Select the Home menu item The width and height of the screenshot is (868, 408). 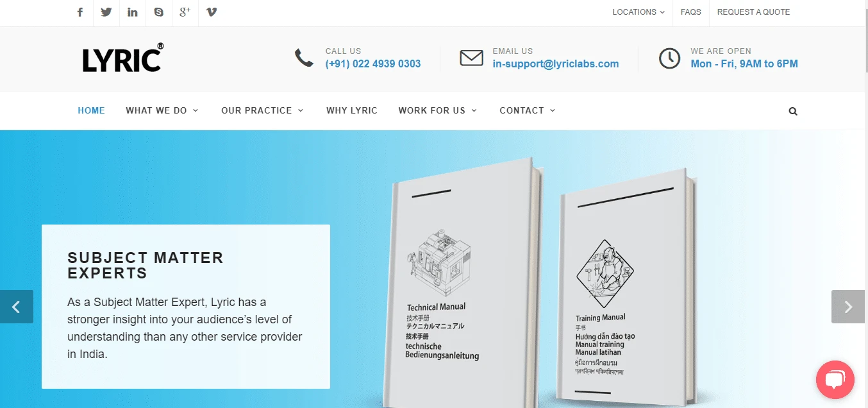pos(92,110)
